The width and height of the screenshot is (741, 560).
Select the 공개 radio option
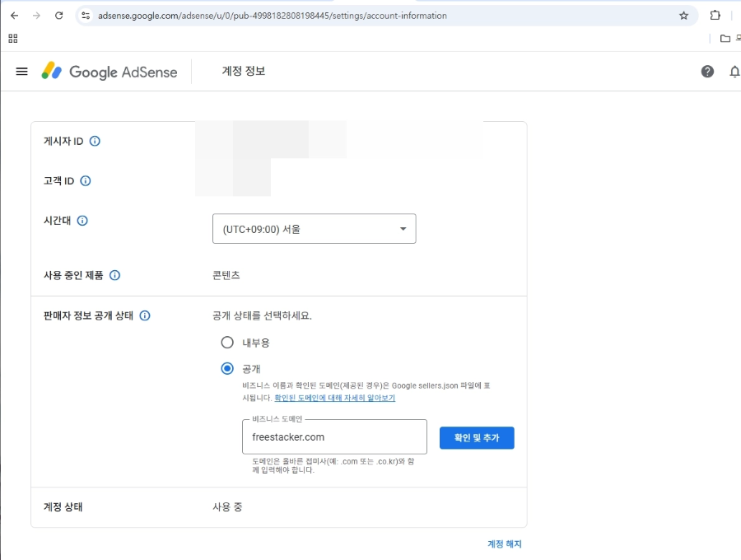point(227,369)
